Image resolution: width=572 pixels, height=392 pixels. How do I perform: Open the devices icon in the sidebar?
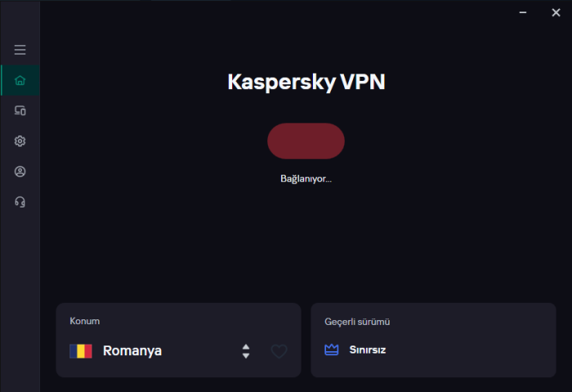20,110
